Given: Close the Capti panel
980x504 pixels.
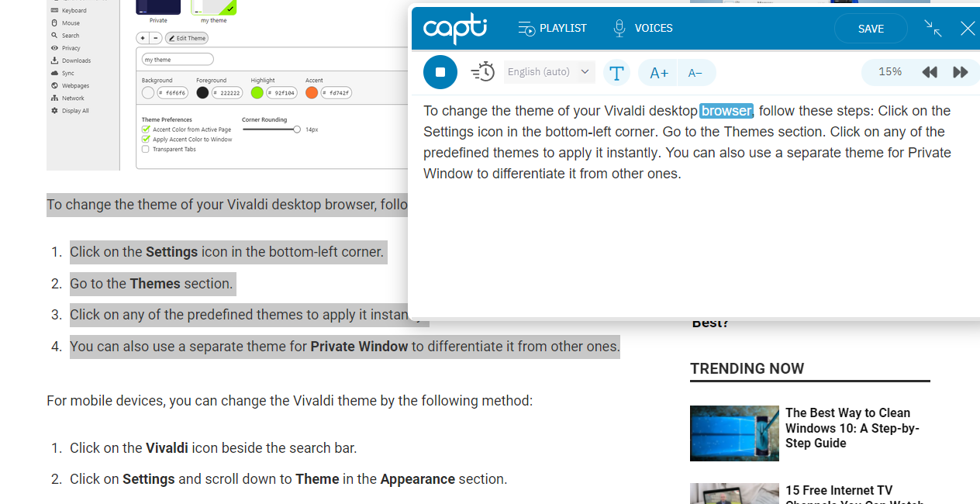Looking at the screenshot, I should (x=968, y=29).
